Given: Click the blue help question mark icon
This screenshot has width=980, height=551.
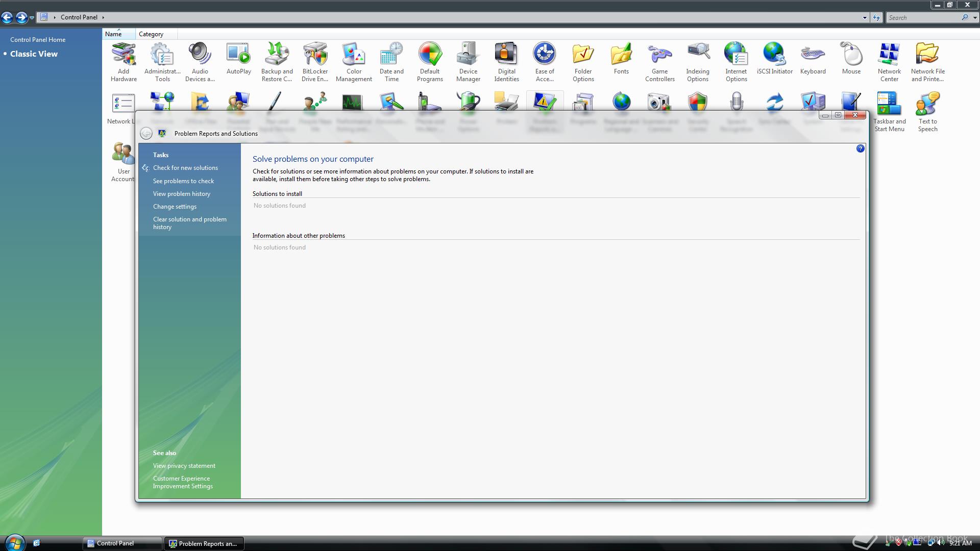Looking at the screenshot, I should (x=860, y=148).
